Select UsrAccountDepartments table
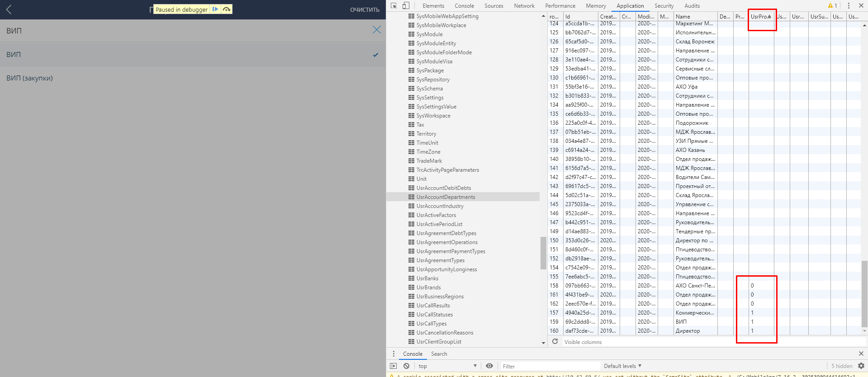 (x=446, y=197)
